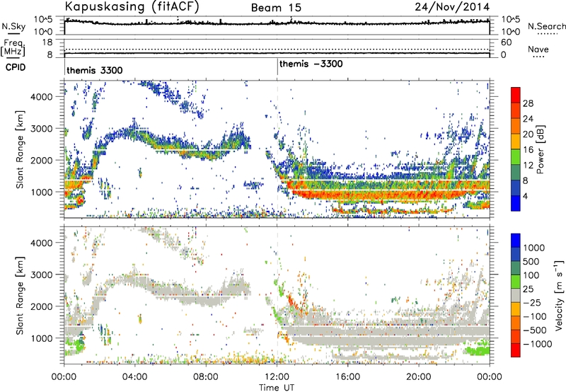Click the velocity panel 'Slant Range [km]' label
Viewport: 566px width, 392px height.
coord(20,295)
